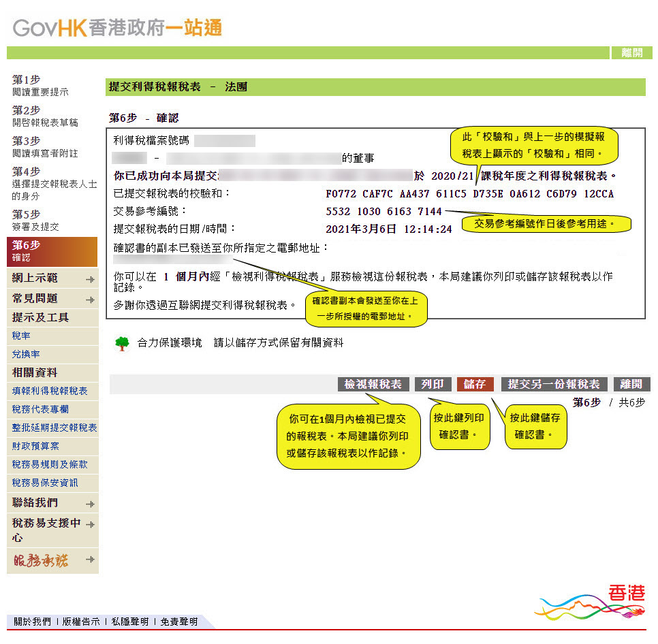Viewport: 658px width, 644px height.
Task: Expand the 常見問題 section plus icon
Action: coord(90,300)
